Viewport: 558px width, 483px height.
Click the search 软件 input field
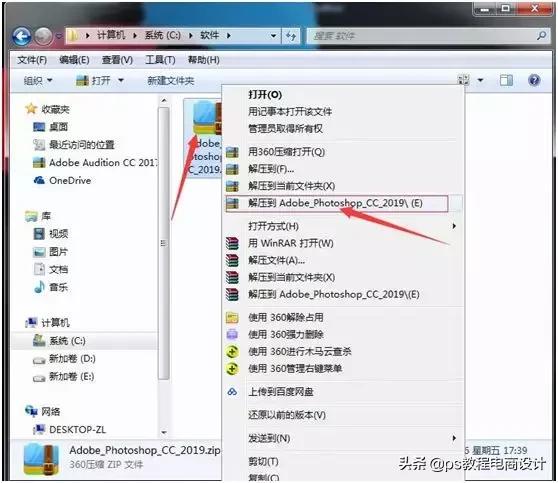(x=428, y=36)
